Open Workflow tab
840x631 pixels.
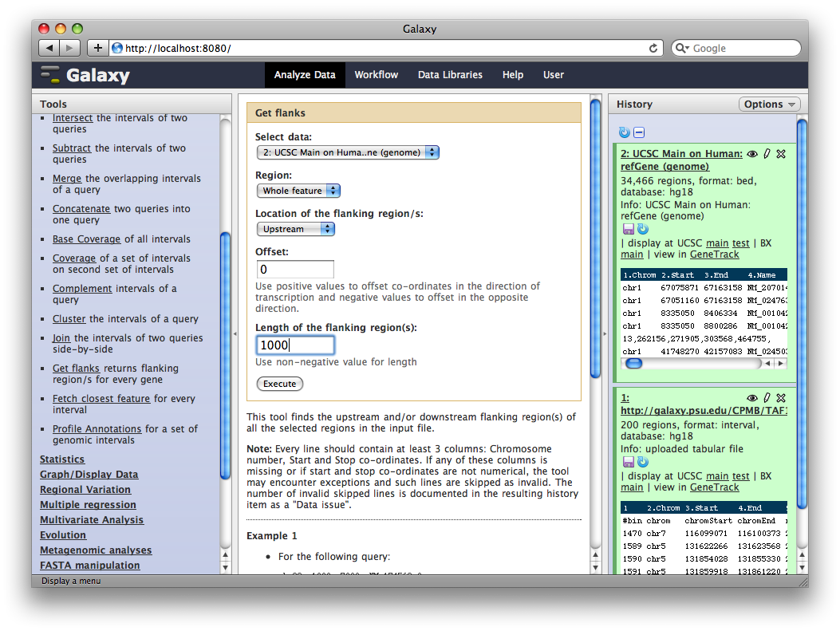coord(376,75)
